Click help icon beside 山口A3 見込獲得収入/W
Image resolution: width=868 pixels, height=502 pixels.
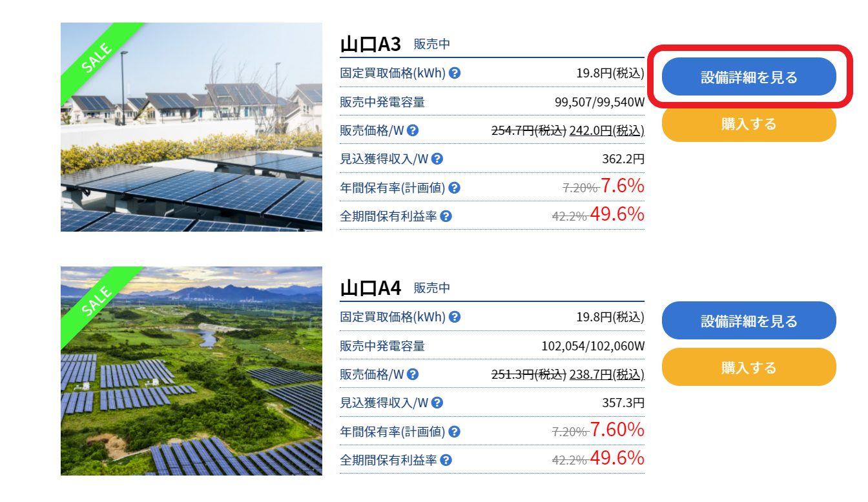click(x=437, y=159)
